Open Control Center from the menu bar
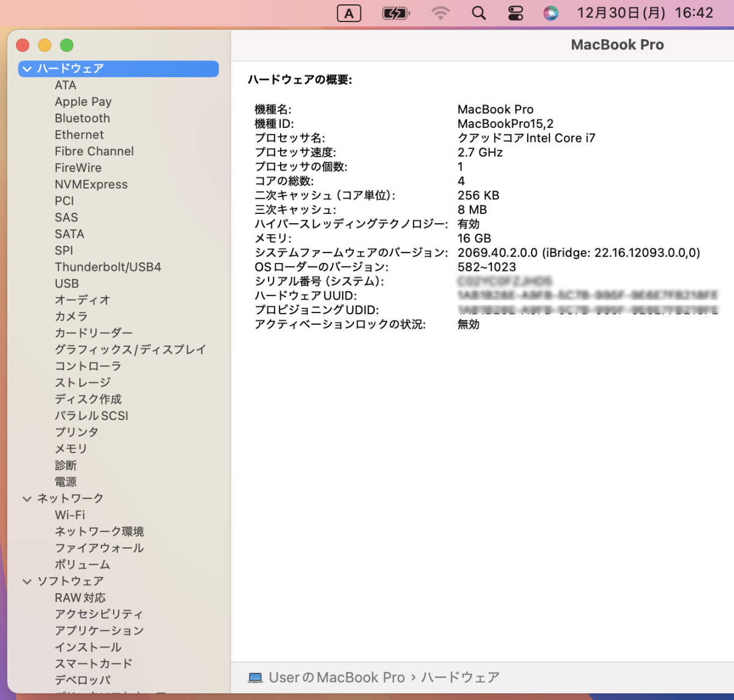Screen dimensions: 734x700 [x=516, y=13]
